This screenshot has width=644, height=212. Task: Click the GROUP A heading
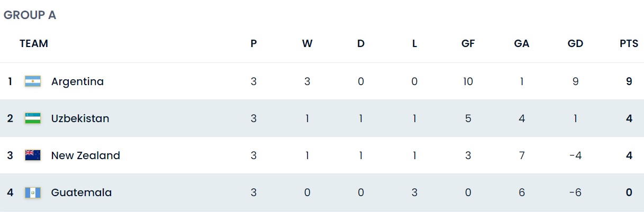(x=30, y=15)
